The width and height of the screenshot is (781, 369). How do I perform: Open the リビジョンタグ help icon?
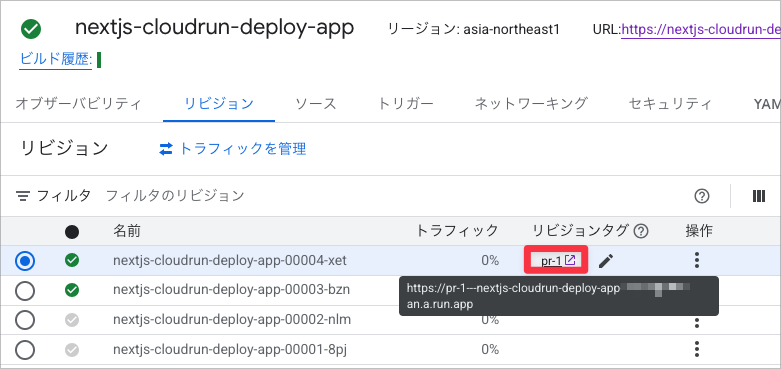coord(641,231)
